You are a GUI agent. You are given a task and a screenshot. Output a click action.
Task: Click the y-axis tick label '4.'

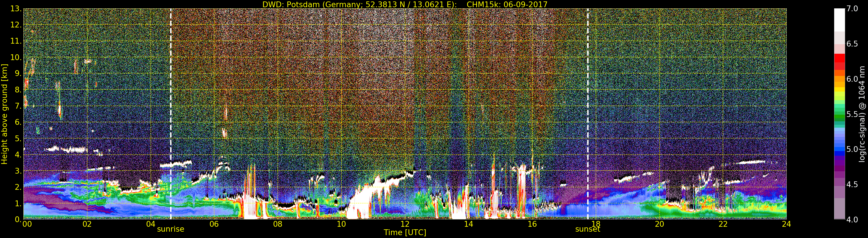pos(18,155)
